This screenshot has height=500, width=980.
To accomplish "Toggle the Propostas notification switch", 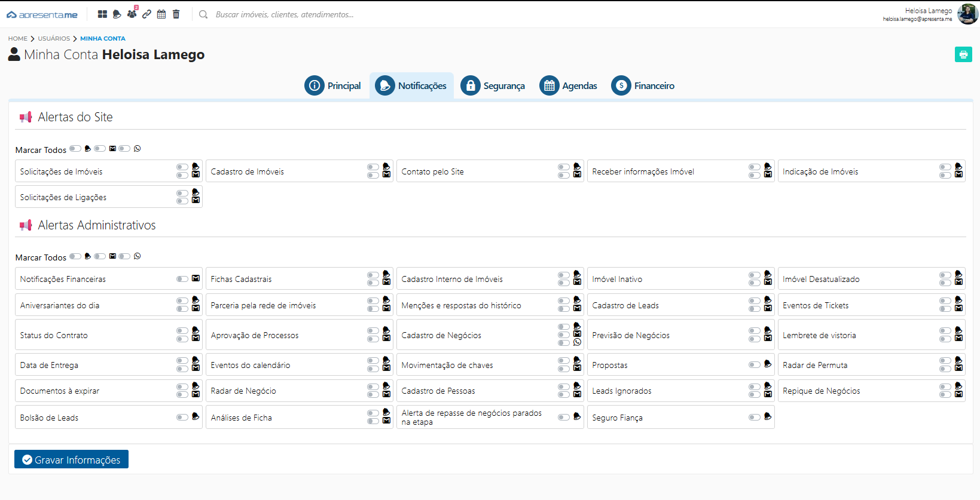I will tap(755, 364).
